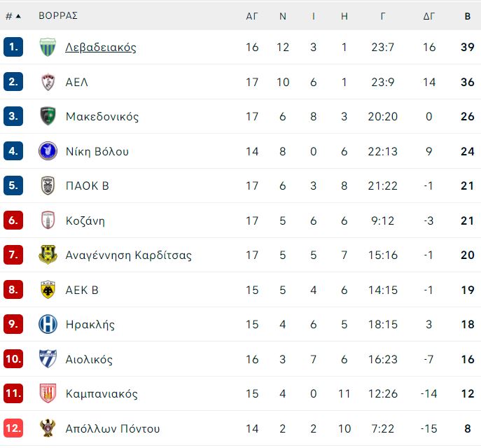The width and height of the screenshot is (481, 448).
Task: Click the Καμπανιακός red striped crest
Action: (x=48, y=393)
